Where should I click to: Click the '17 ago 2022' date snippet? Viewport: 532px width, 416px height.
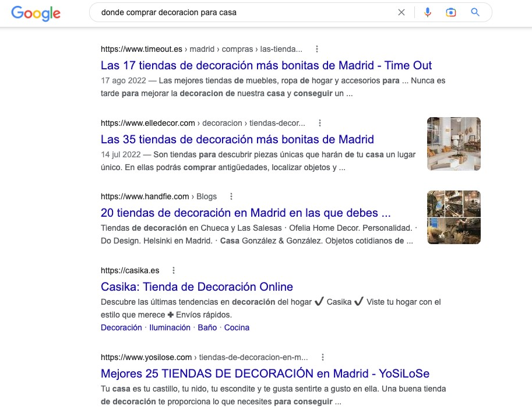[124, 81]
